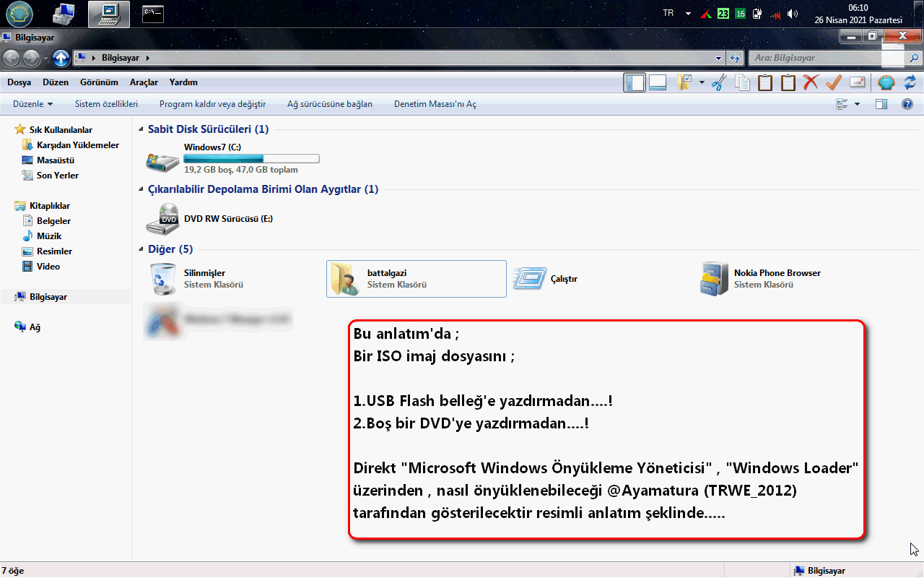Click Sistem özellikleri button
Viewport: 924px width, 578px height.
click(x=106, y=104)
